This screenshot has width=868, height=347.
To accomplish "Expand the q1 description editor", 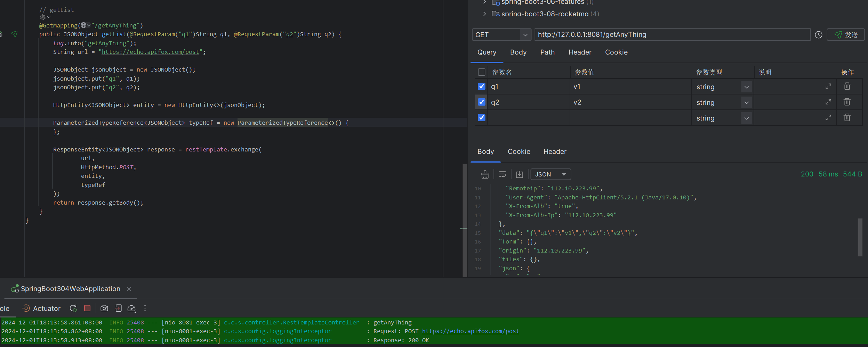I will pyautogui.click(x=828, y=86).
